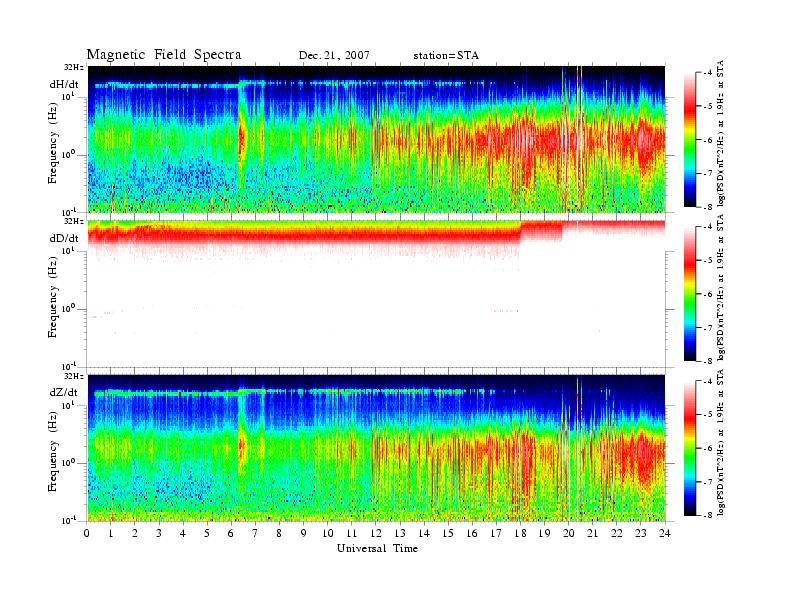The width and height of the screenshot is (792, 612).
Task: Click hour tick '3' on the time axis
Action: coord(159,534)
